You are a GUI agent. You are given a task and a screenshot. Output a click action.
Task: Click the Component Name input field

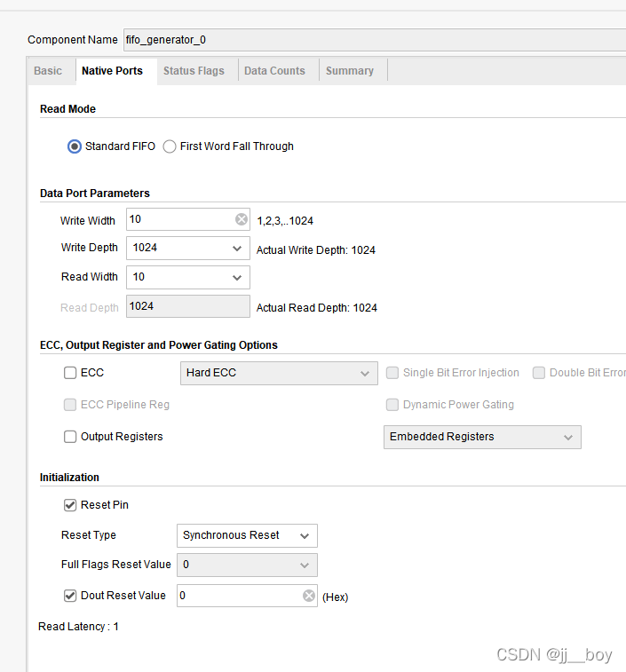coord(375,40)
